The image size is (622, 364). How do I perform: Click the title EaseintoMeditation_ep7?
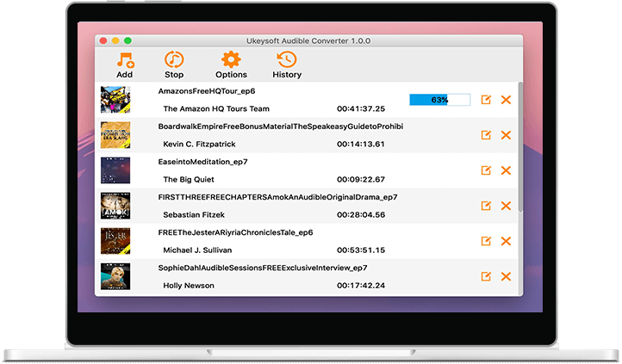[202, 162]
